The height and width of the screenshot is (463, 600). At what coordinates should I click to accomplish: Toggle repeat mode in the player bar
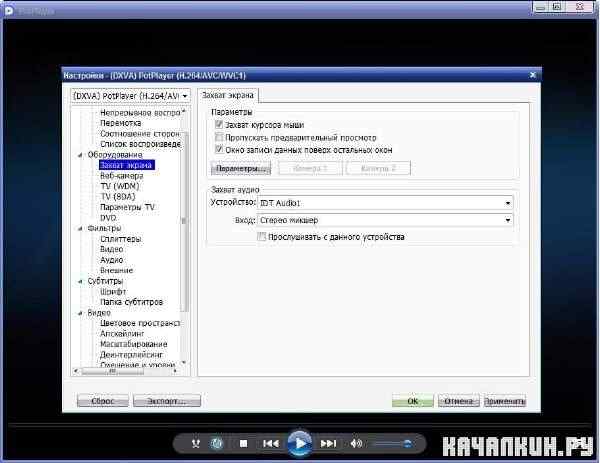(217, 443)
